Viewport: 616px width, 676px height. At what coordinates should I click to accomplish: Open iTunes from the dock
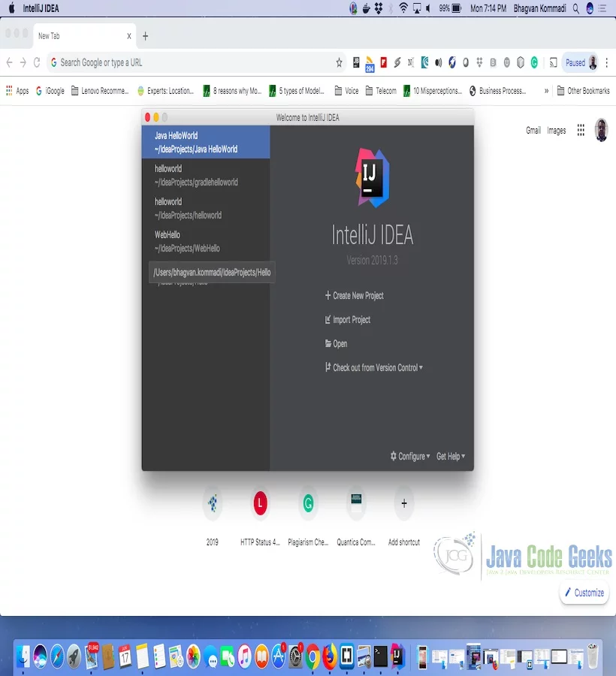tap(244, 656)
